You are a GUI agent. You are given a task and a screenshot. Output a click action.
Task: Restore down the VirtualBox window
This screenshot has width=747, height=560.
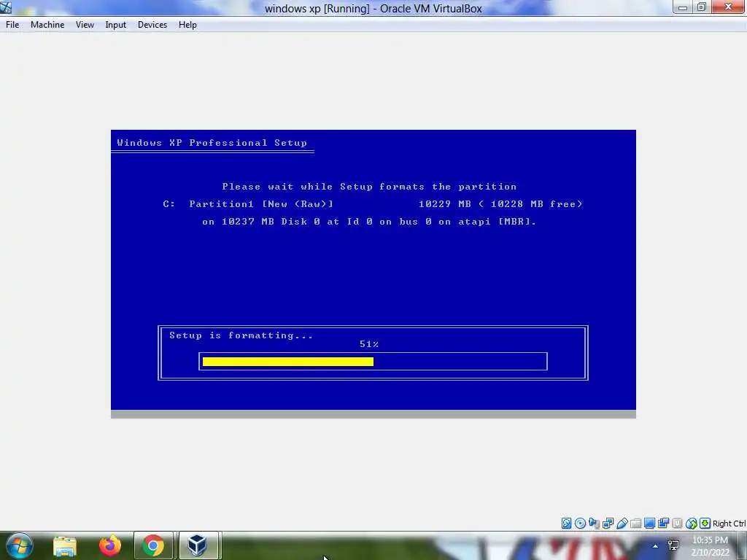702,7
